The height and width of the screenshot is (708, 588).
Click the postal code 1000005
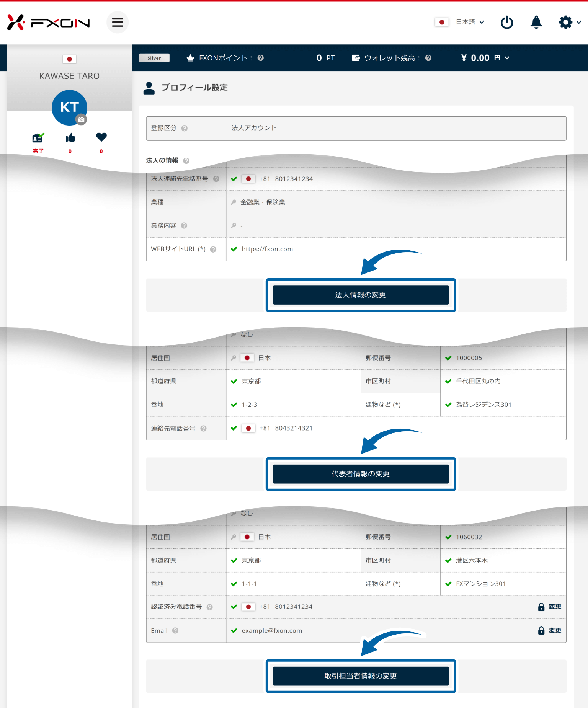pos(469,358)
